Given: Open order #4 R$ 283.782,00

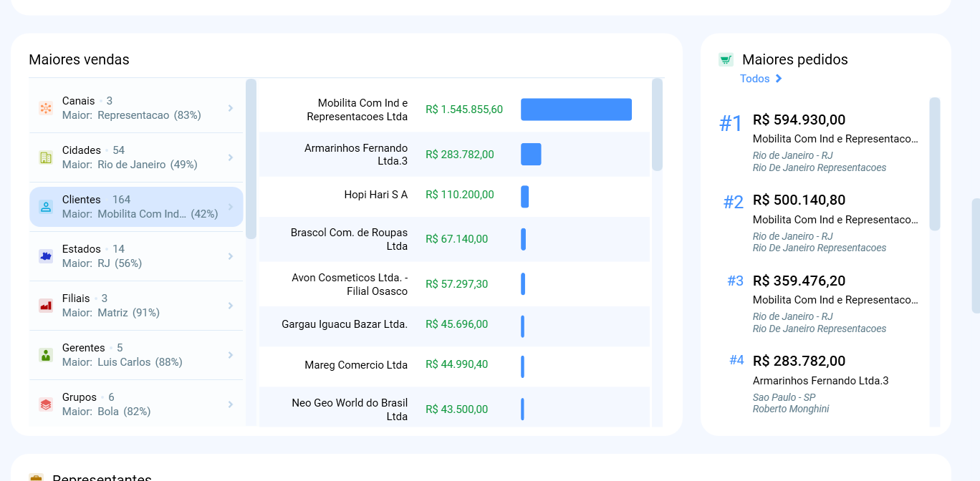Looking at the screenshot, I should pos(820,384).
